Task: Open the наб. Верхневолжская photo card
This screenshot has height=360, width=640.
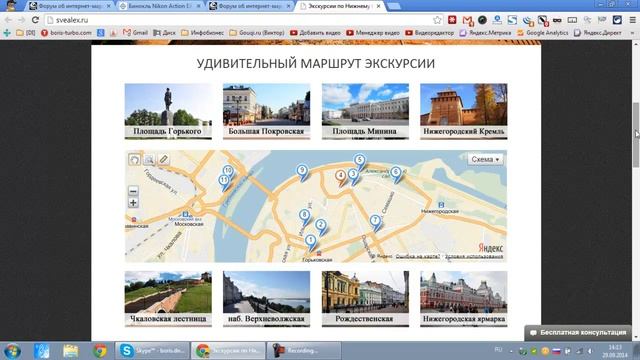Action: (267, 299)
